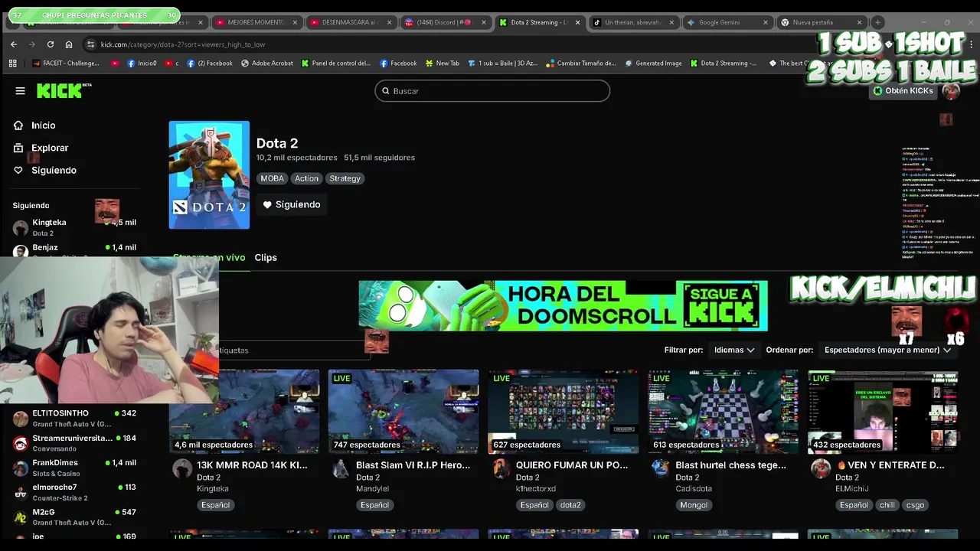Expand the Espectadores (mayor a menor) sort dropdown

887,350
